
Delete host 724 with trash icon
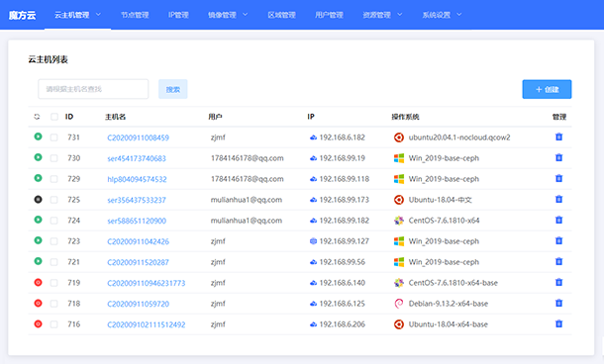click(x=558, y=221)
